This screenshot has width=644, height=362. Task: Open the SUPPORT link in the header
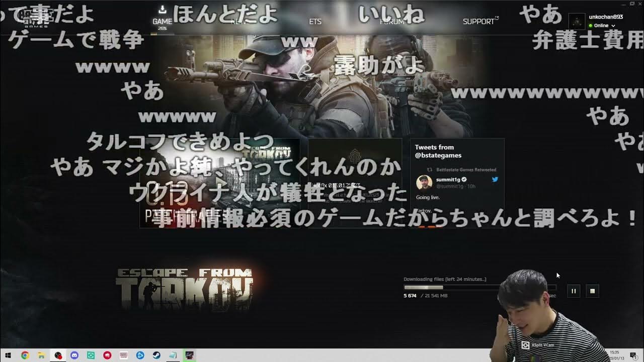[480, 22]
